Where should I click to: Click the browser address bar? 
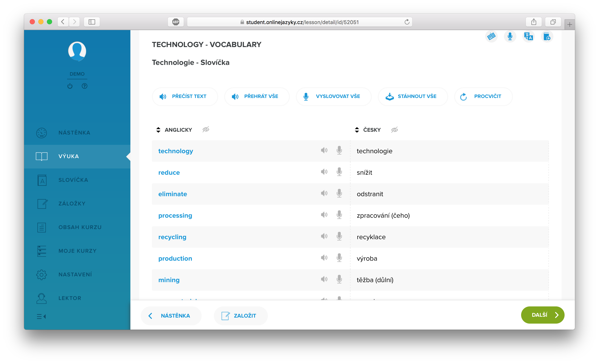[x=299, y=22]
